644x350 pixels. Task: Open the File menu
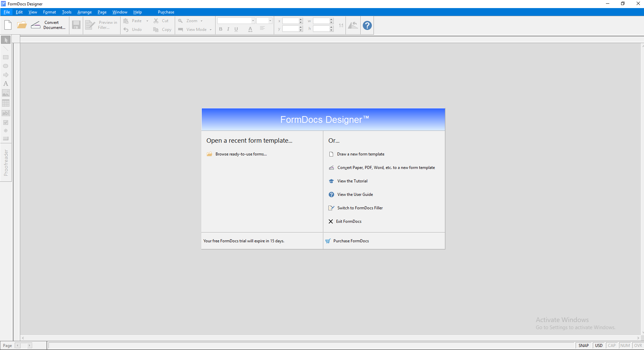(x=7, y=12)
